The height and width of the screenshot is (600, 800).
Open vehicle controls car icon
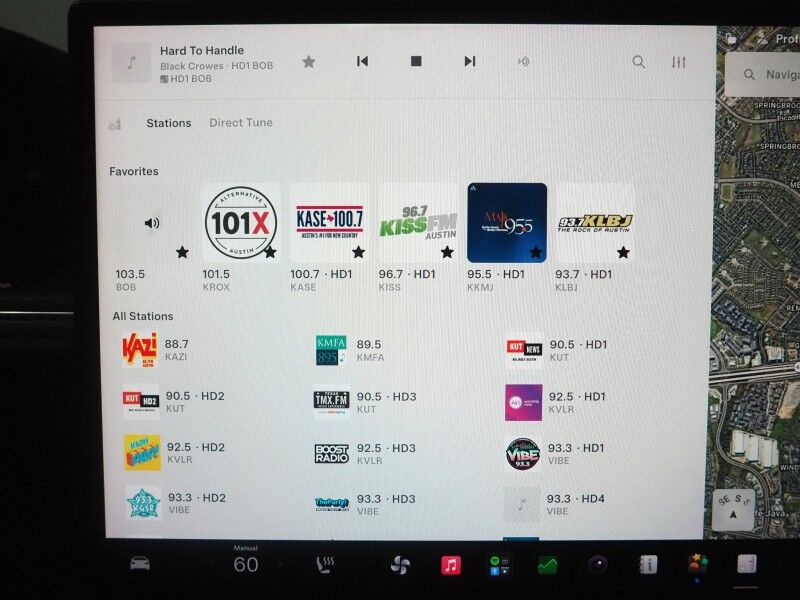pyautogui.click(x=140, y=563)
